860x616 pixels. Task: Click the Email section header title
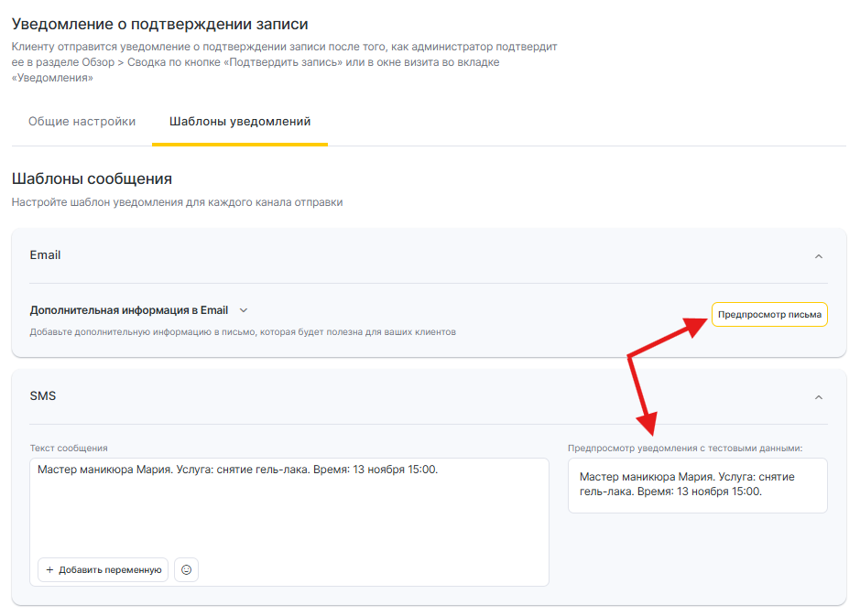coord(46,255)
